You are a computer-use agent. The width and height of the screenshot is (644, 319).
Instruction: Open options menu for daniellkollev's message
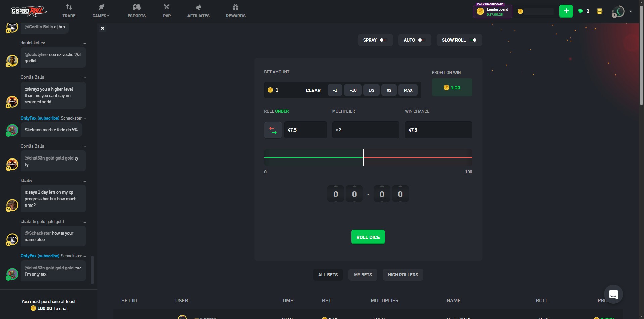click(84, 43)
